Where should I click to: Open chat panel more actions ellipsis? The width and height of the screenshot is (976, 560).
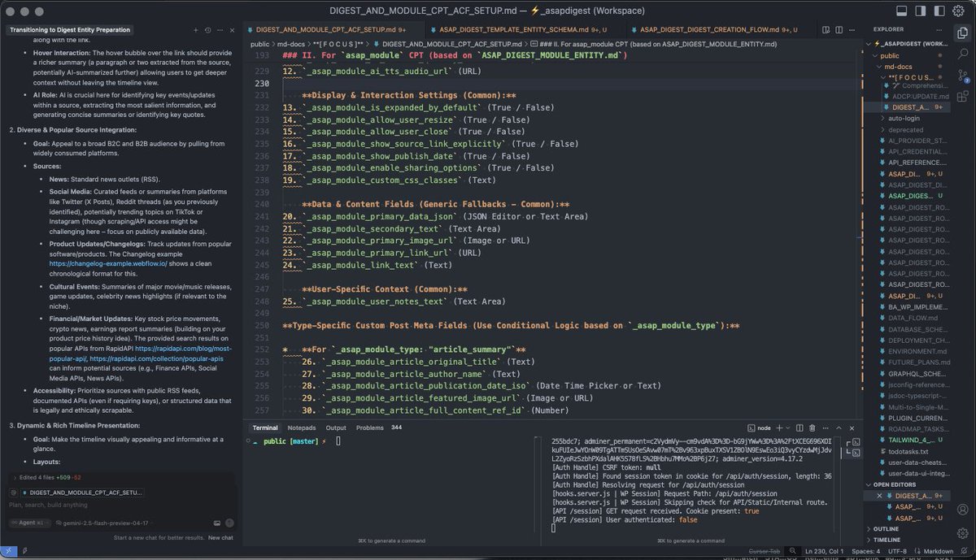pos(220,30)
